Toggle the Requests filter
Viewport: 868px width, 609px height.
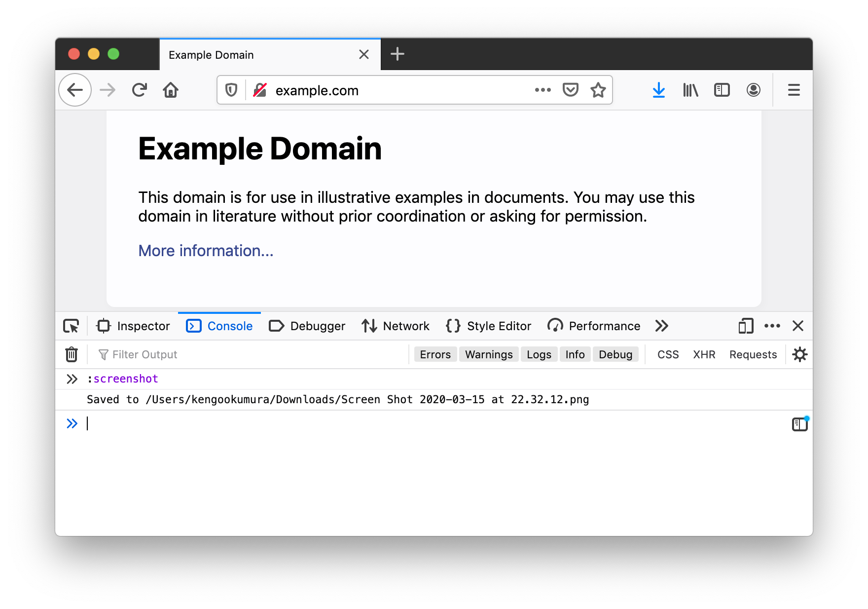pos(753,354)
